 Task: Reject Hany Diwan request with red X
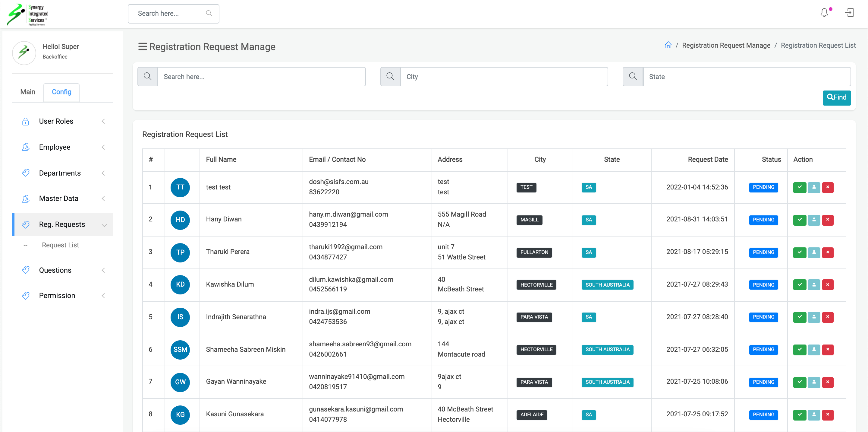(x=828, y=220)
